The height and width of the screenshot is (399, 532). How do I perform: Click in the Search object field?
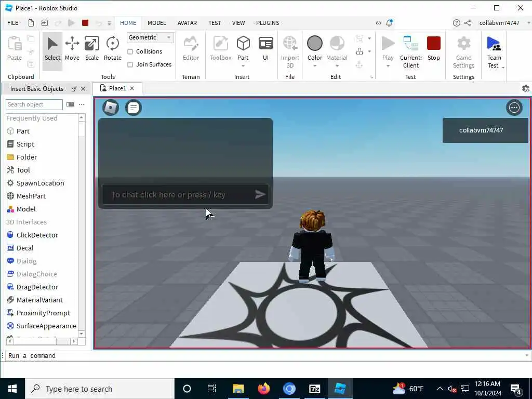[34, 104]
